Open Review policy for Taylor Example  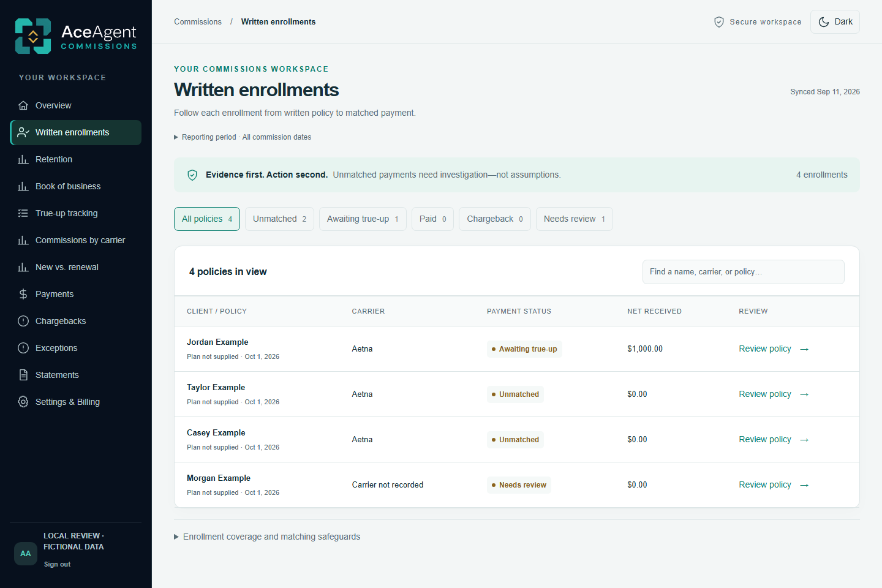[x=774, y=394]
